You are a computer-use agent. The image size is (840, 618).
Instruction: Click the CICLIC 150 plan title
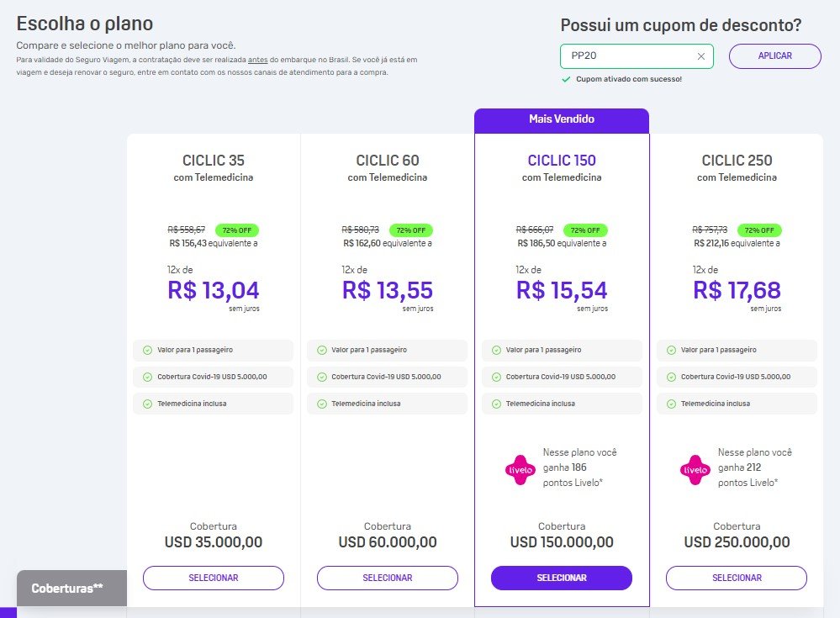pyautogui.click(x=562, y=160)
